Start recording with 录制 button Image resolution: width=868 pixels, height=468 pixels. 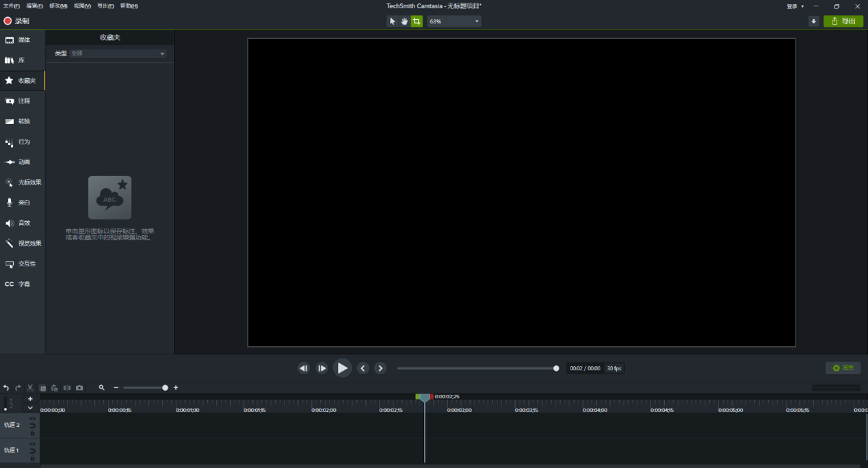click(17, 21)
